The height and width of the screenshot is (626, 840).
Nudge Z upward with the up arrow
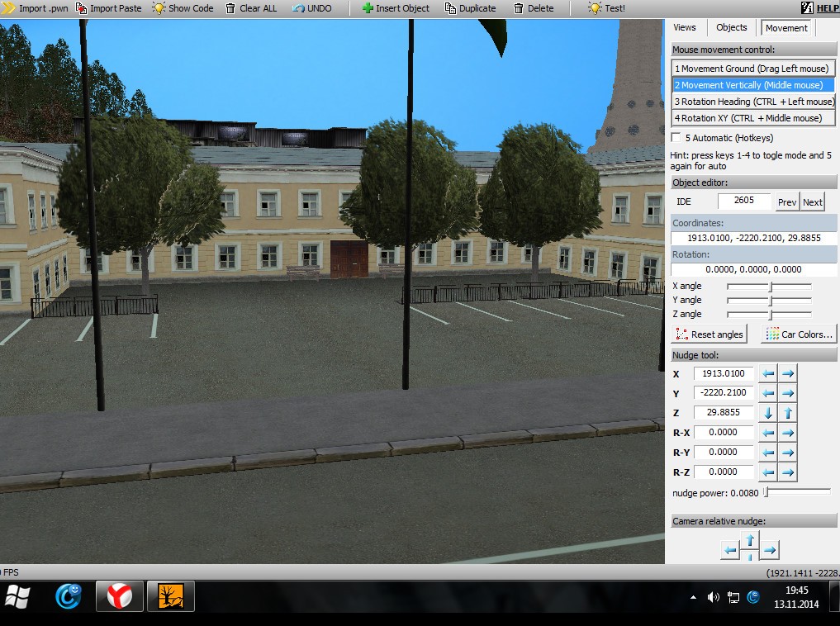pos(788,413)
